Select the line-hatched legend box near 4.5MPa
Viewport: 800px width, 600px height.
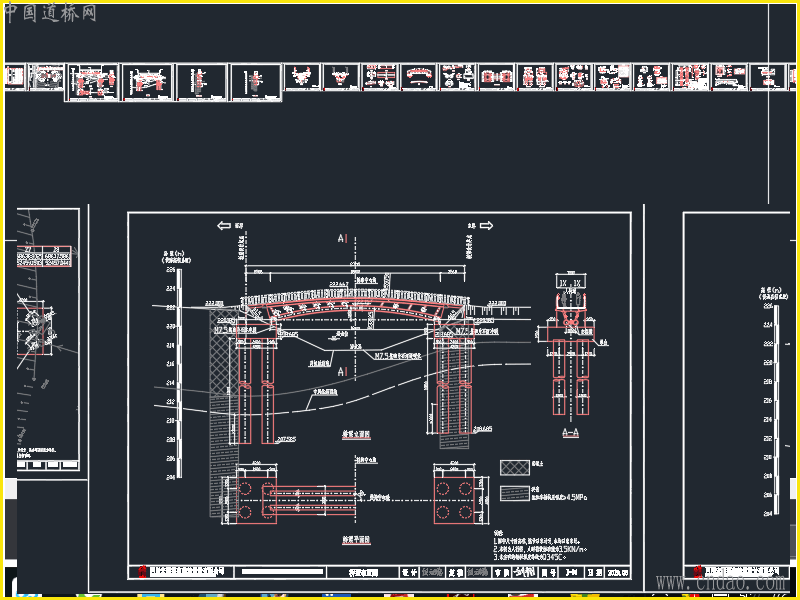coord(515,493)
